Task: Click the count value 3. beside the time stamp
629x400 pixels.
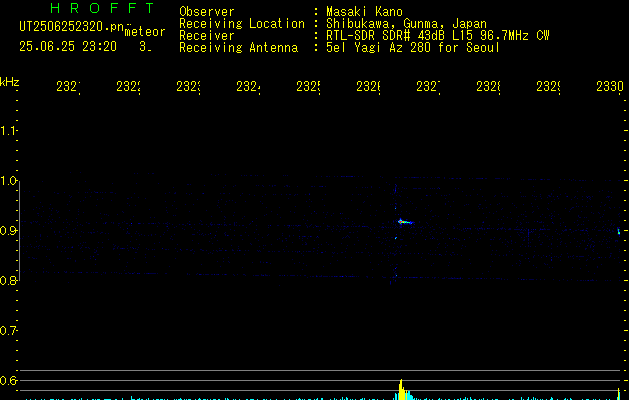Action: pos(145,47)
